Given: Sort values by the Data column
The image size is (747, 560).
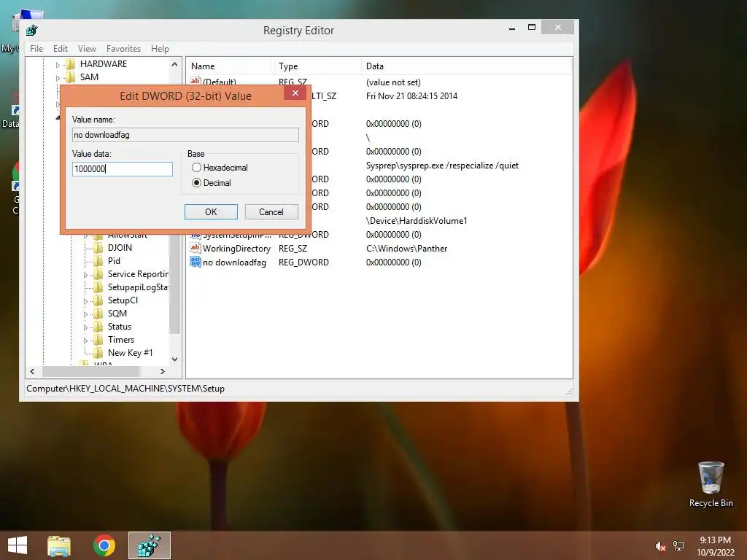Looking at the screenshot, I should pyautogui.click(x=466, y=66).
